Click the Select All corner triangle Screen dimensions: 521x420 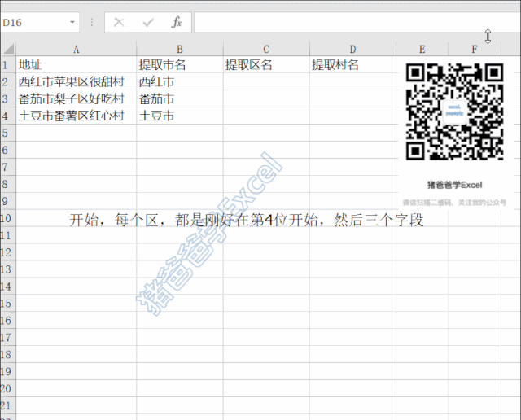point(8,49)
